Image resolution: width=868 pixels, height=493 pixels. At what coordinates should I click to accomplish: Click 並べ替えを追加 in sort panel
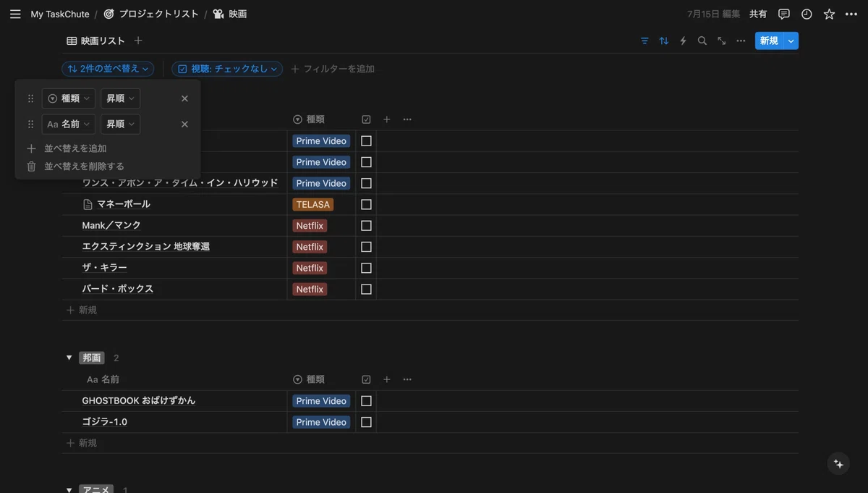point(67,148)
